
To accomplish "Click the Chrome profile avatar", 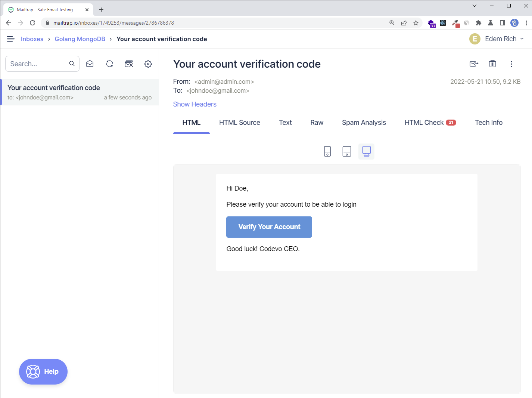I will point(514,23).
